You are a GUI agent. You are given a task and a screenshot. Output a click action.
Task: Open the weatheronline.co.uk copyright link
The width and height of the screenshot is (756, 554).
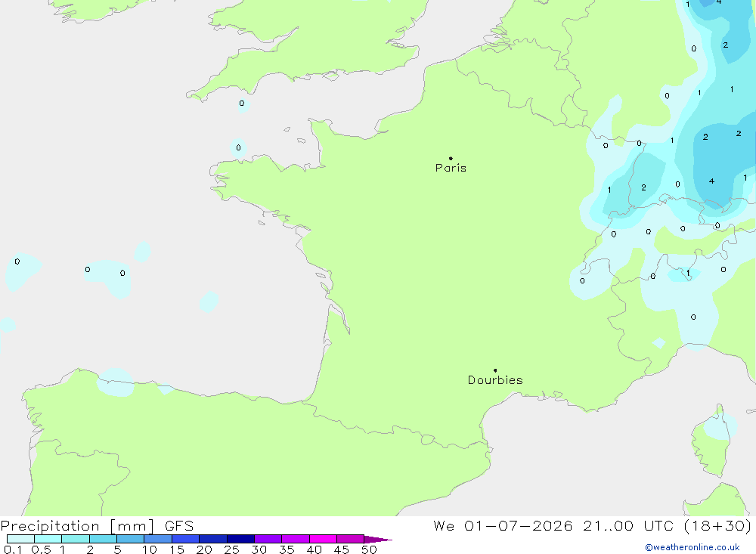692,547
